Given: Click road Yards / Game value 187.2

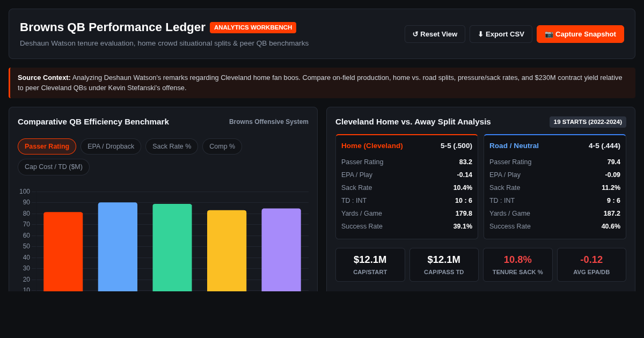Looking at the screenshot, I should [x=612, y=214].
